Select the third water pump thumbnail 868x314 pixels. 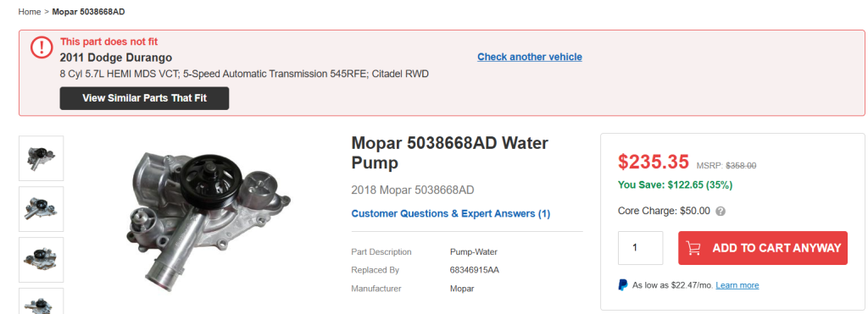(41, 260)
